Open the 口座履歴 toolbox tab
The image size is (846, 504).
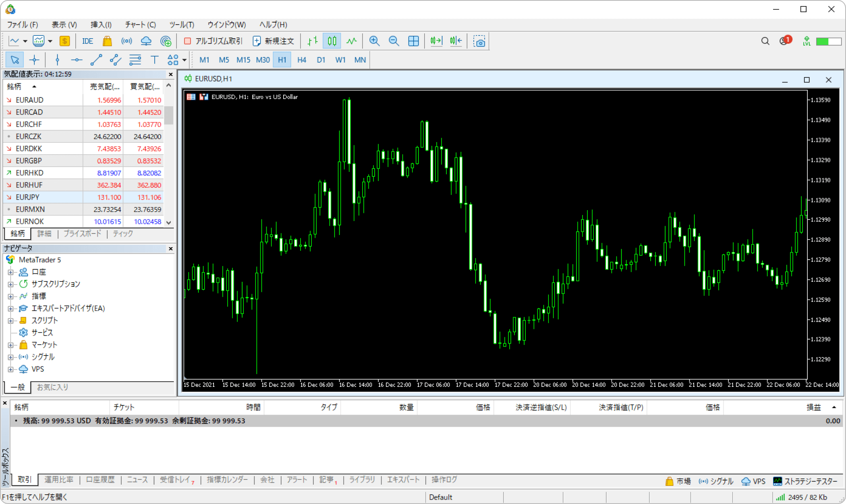click(100, 479)
